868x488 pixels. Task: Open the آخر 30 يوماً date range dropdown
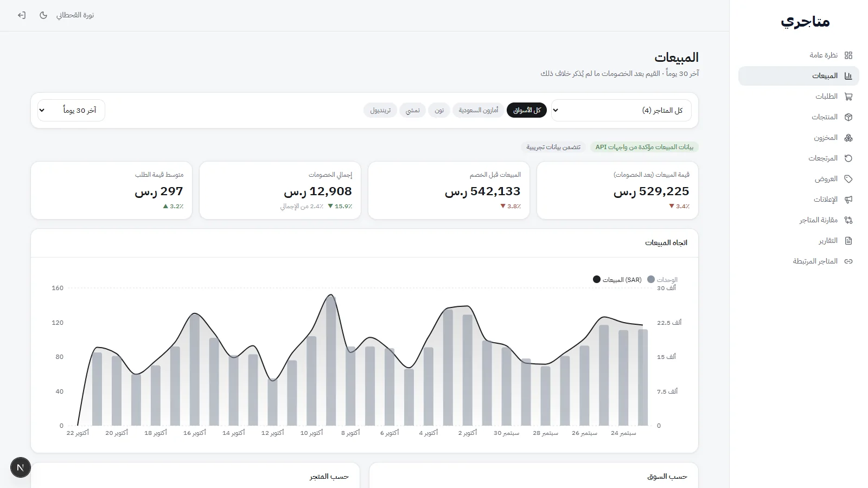[x=71, y=110]
